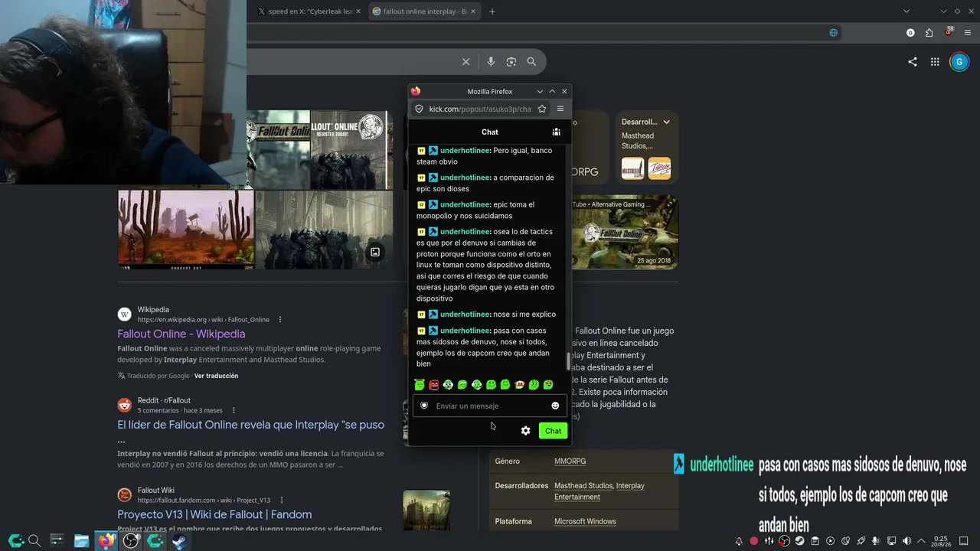Viewport: 980px width, 551px height.
Task: Open the translate icon in the address bar
Action: (x=834, y=33)
